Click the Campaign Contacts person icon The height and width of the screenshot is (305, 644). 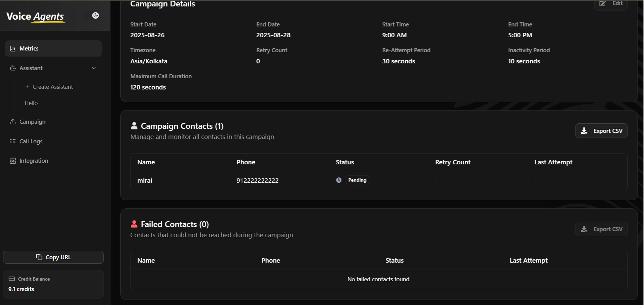coord(134,125)
